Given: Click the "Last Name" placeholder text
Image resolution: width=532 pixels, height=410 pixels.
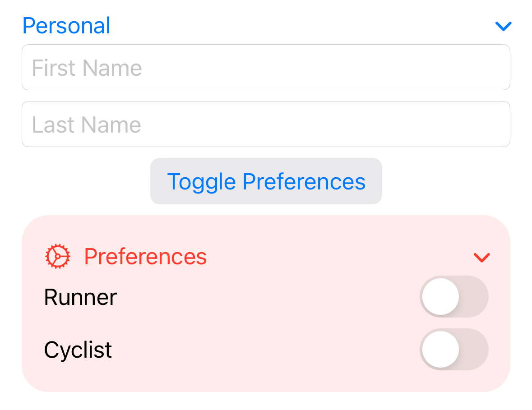Looking at the screenshot, I should pyautogui.click(x=86, y=125).
